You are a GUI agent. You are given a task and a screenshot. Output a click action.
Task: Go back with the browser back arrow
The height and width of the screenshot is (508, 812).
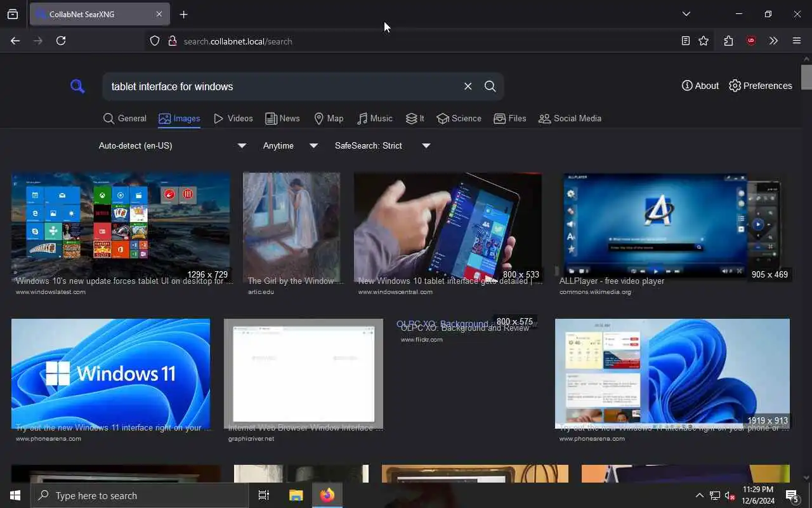tap(15, 41)
